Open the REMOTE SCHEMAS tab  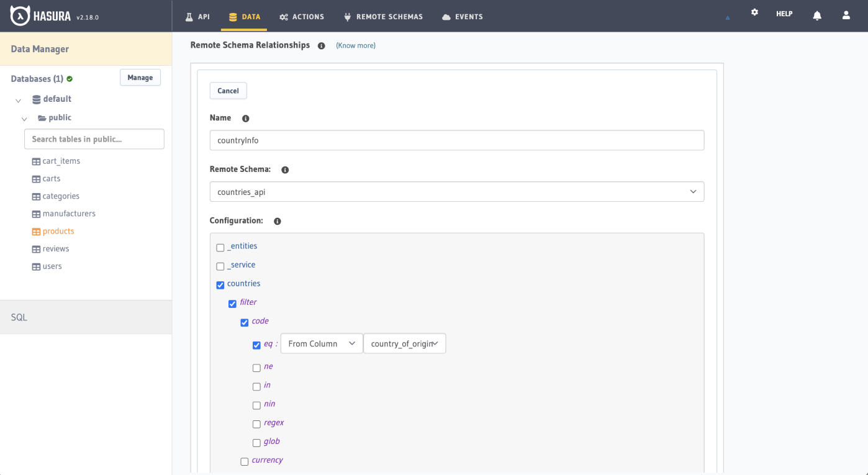(383, 17)
